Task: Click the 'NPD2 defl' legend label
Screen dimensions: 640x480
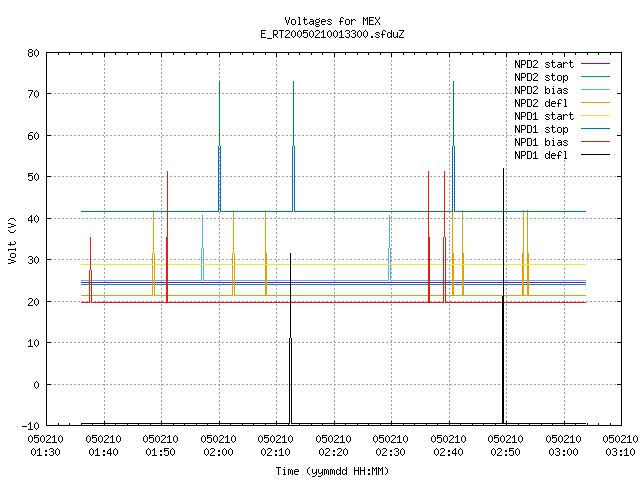Action: tap(541, 103)
